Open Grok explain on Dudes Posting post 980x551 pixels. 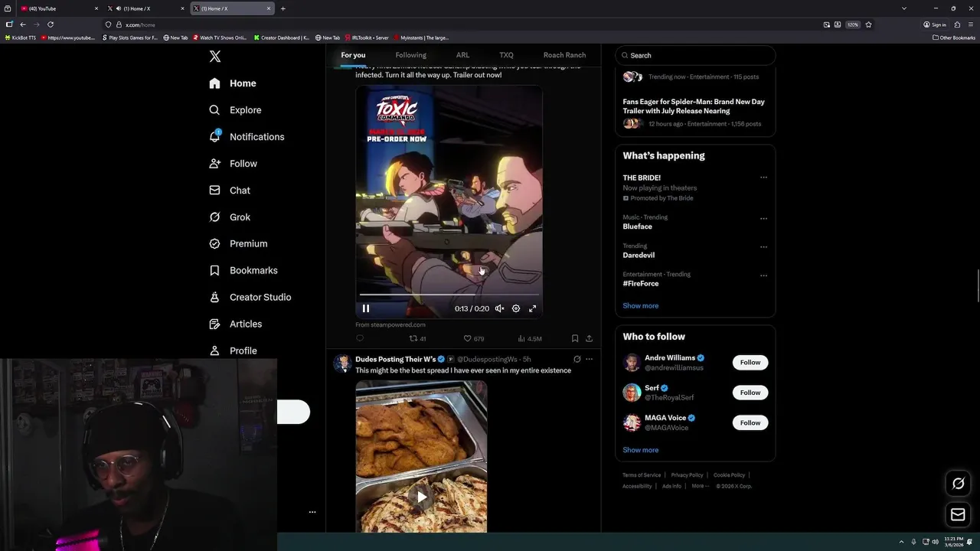(x=577, y=359)
